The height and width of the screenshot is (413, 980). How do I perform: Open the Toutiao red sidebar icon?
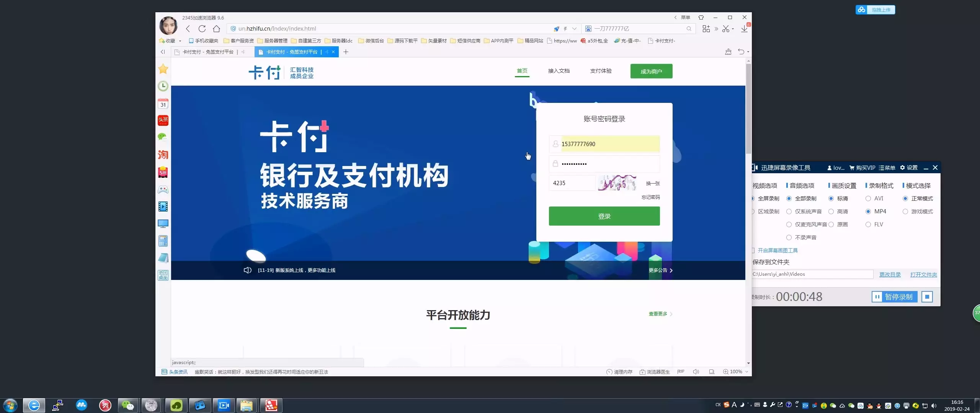pyautogui.click(x=163, y=120)
